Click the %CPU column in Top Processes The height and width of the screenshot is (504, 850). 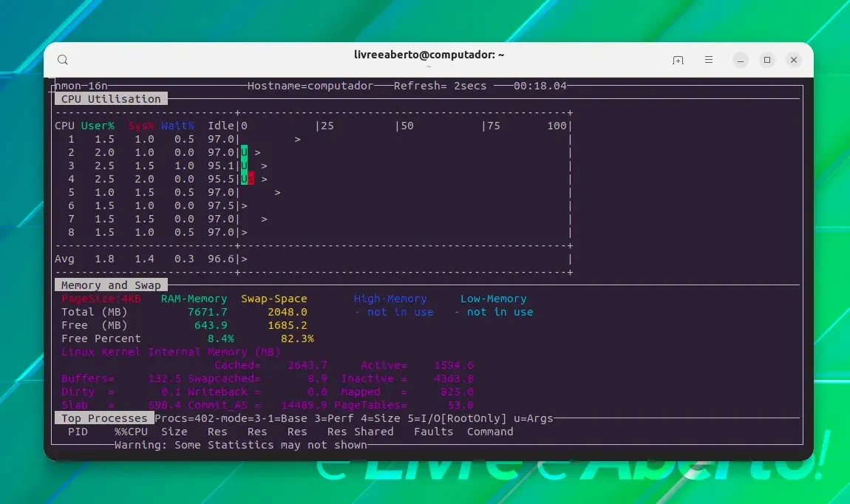tap(131, 432)
